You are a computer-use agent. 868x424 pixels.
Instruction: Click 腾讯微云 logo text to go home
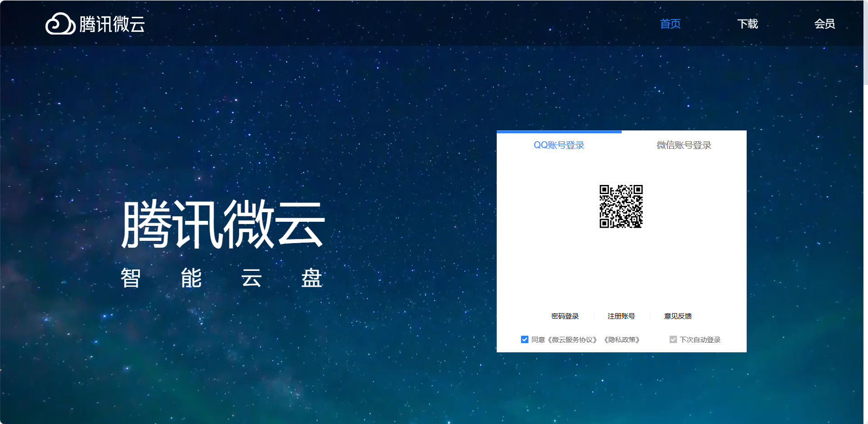tap(112, 25)
